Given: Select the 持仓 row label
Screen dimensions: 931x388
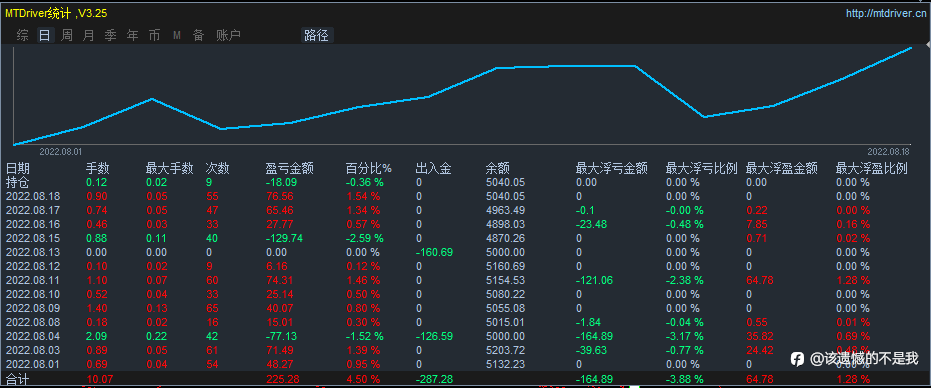Looking at the screenshot, I should (x=17, y=182).
